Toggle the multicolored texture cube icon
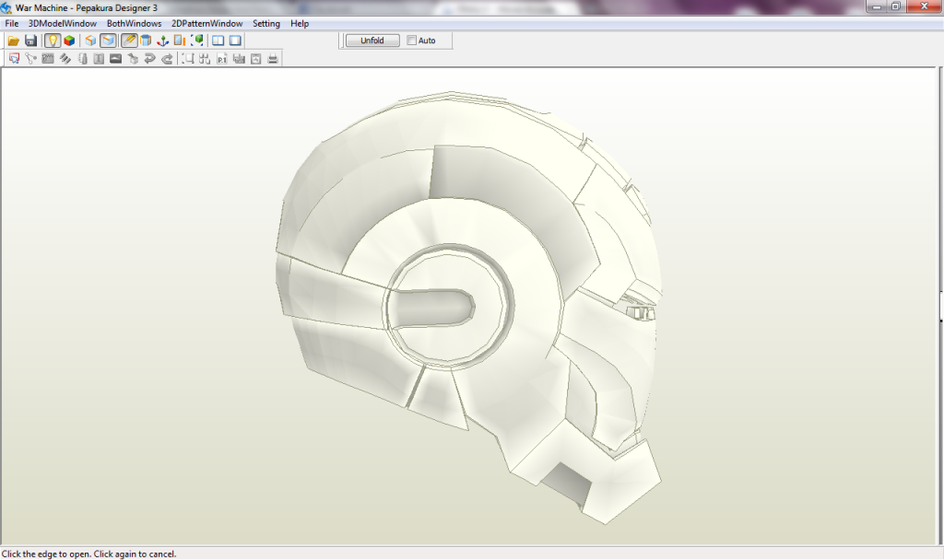This screenshot has width=944, height=560. tap(69, 41)
